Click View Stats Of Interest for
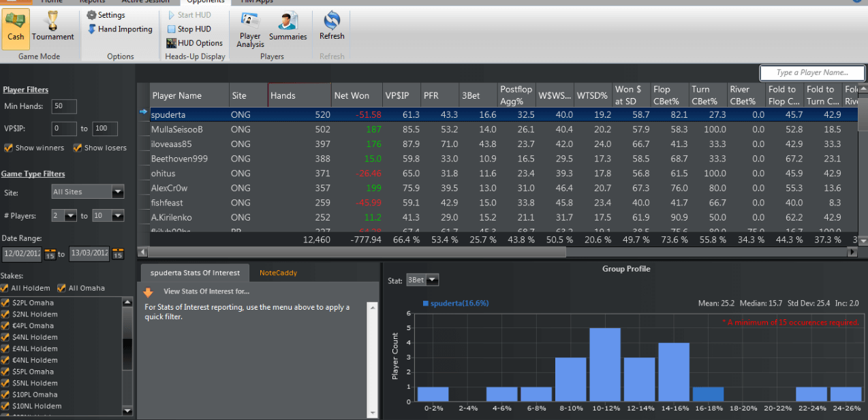868x420 pixels. click(x=196, y=291)
